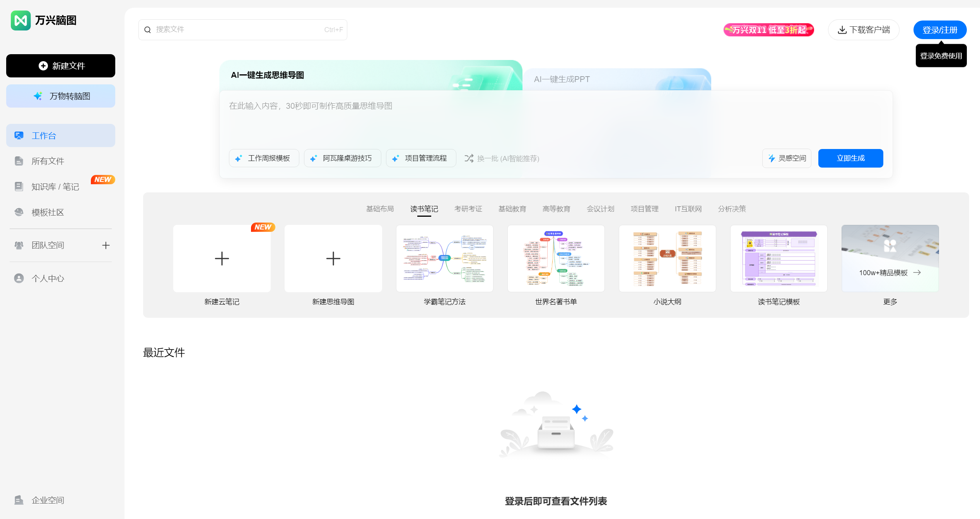This screenshot has width=980, height=519.
Task: Open the 知识库/笔记 section
Action: tap(53, 187)
